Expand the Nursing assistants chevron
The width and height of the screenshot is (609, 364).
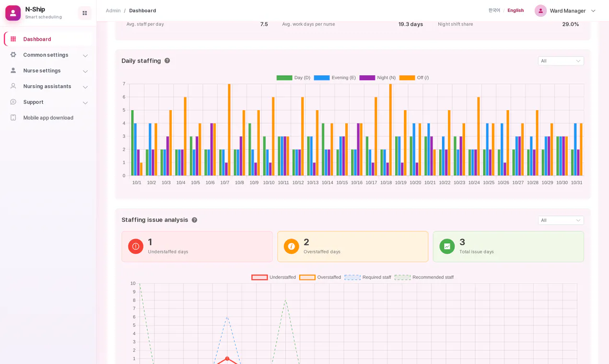pyautogui.click(x=85, y=87)
